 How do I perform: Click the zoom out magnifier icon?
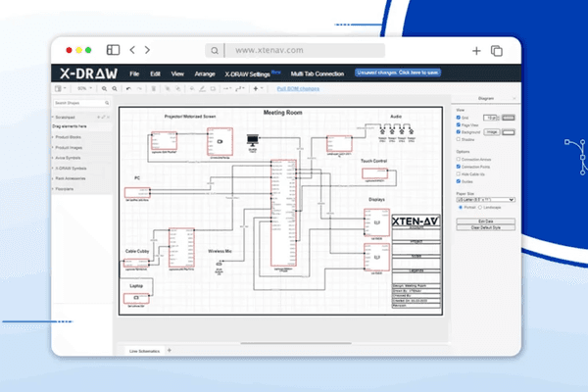(x=115, y=89)
